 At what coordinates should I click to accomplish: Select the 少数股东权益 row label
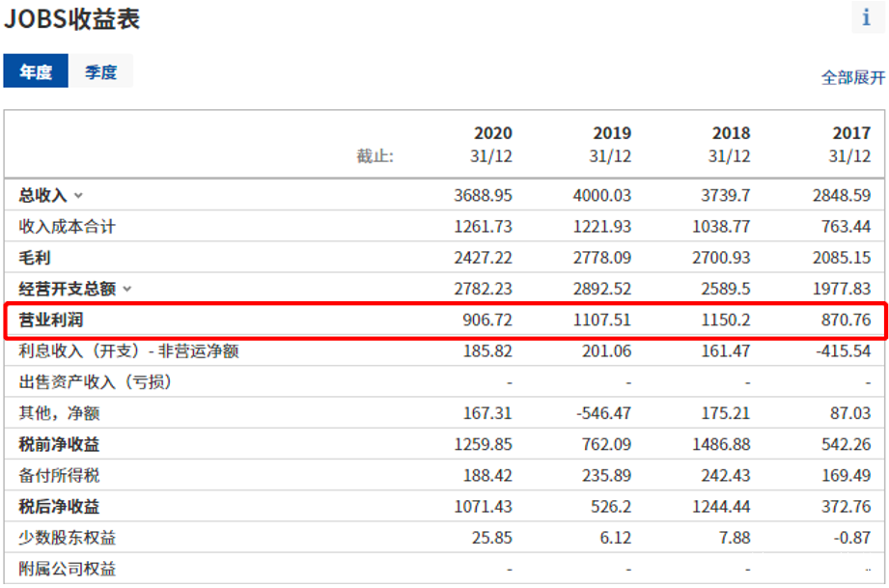point(68,537)
